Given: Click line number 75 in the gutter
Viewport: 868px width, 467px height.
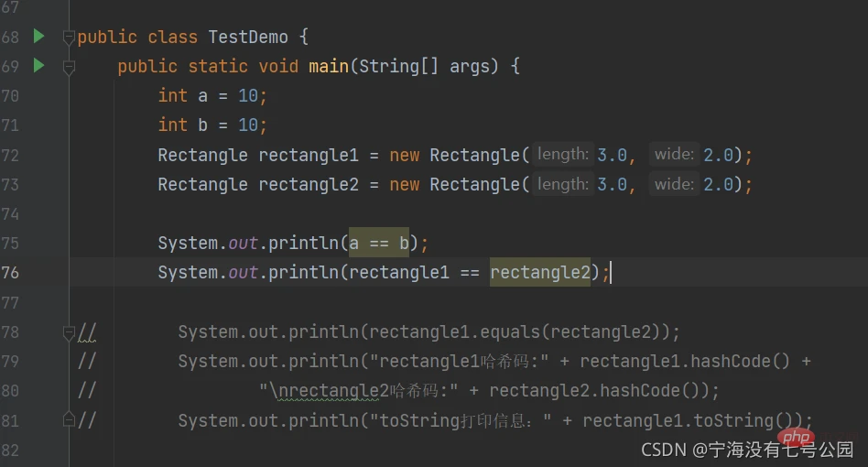Looking at the screenshot, I should 11,243.
